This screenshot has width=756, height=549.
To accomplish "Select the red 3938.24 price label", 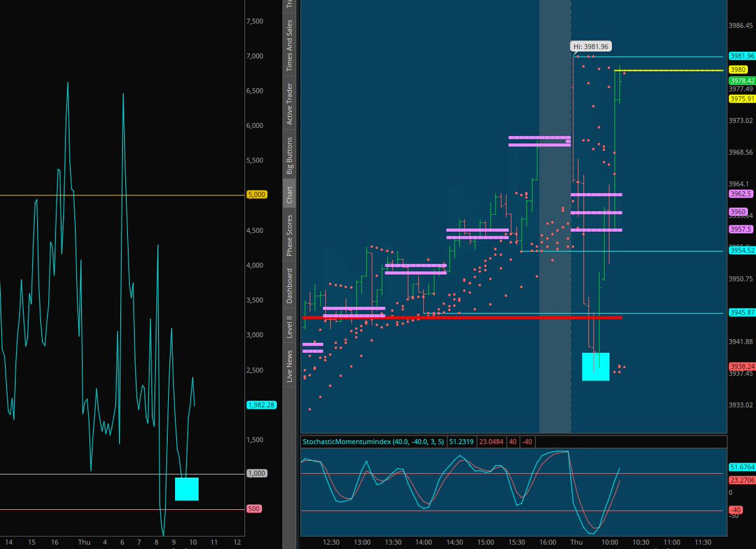I will click(742, 366).
